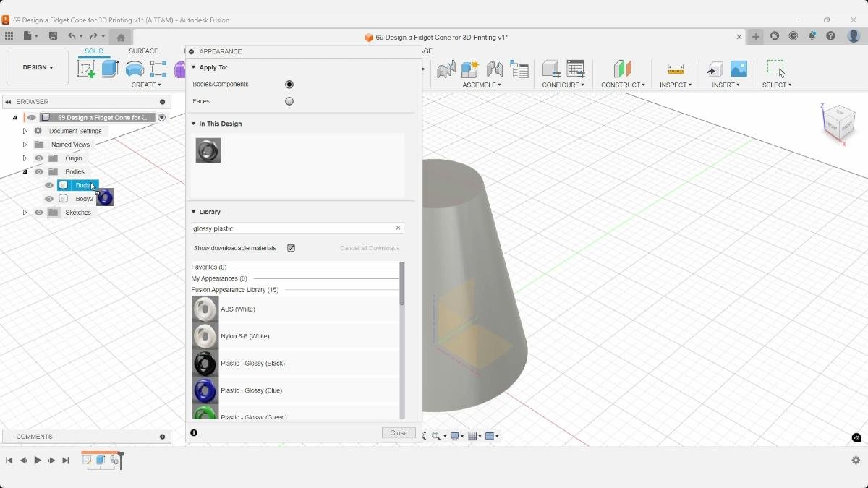
Task: Toggle Show downloadable materials checkbox
Action: pyautogui.click(x=291, y=248)
